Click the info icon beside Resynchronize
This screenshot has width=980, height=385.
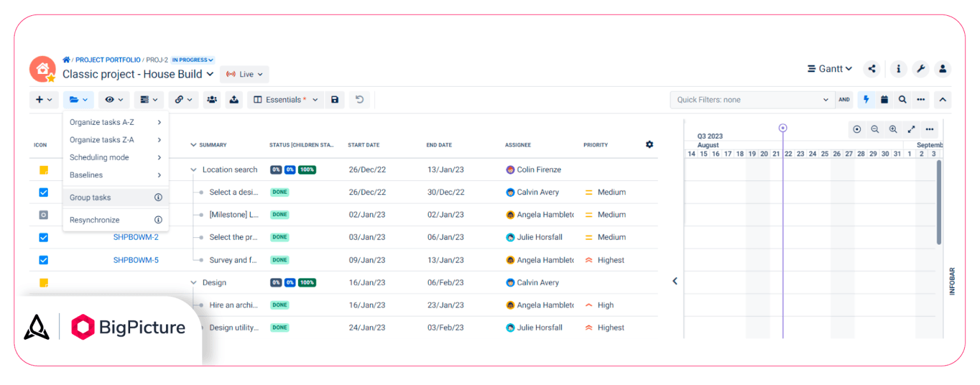click(x=158, y=220)
